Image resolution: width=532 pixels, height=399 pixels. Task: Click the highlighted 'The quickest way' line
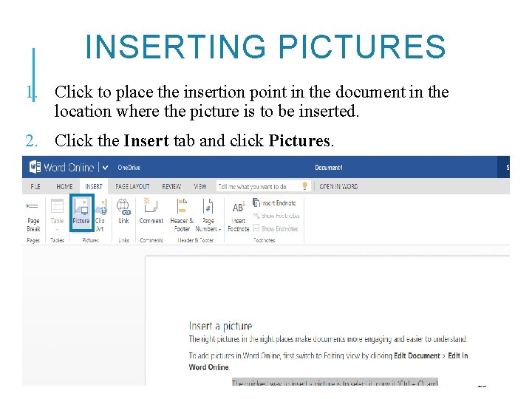(x=335, y=383)
